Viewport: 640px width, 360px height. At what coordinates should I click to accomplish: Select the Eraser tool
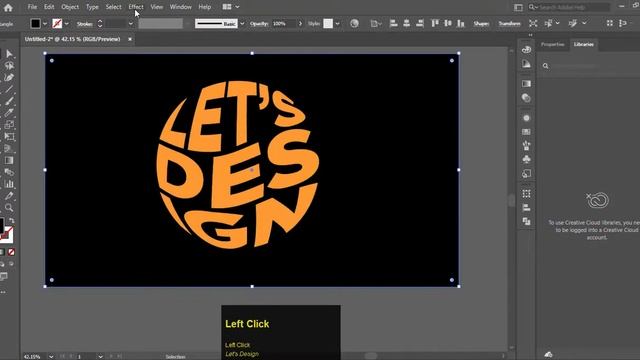tap(9, 113)
